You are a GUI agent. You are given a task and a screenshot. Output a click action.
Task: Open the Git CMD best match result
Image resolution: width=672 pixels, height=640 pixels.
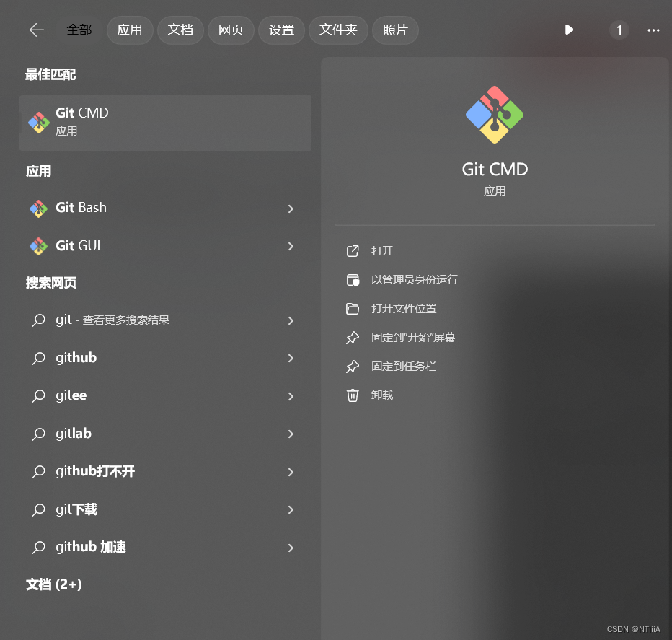click(165, 123)
